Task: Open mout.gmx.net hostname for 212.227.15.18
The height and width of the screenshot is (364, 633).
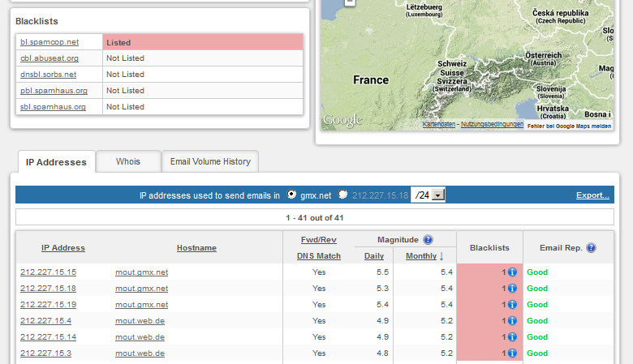Action: [x=142, y=289]
